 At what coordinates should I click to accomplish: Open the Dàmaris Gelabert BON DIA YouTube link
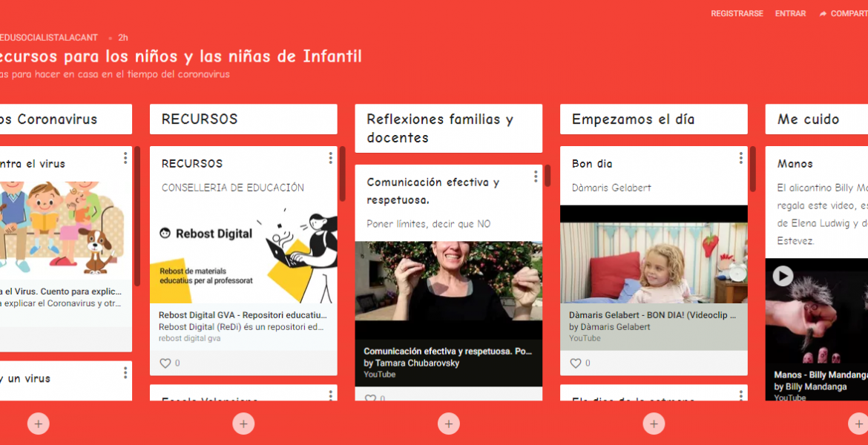coord(652,315)
